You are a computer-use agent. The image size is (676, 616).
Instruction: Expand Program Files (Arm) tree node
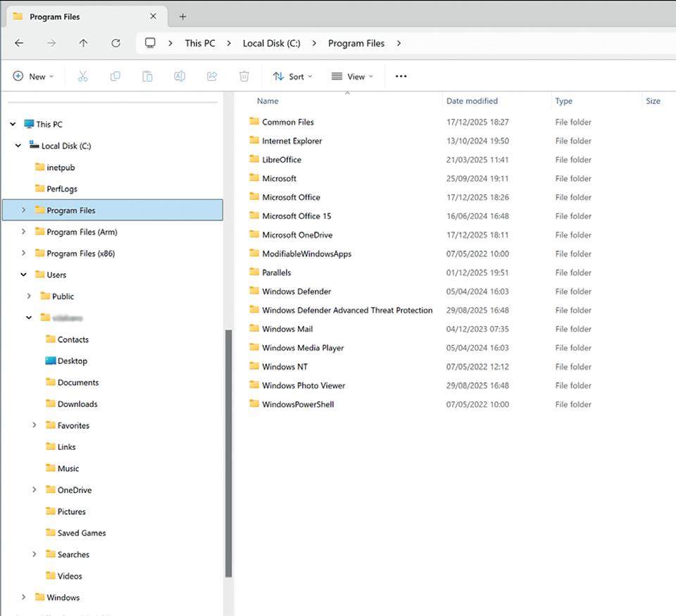24,232
